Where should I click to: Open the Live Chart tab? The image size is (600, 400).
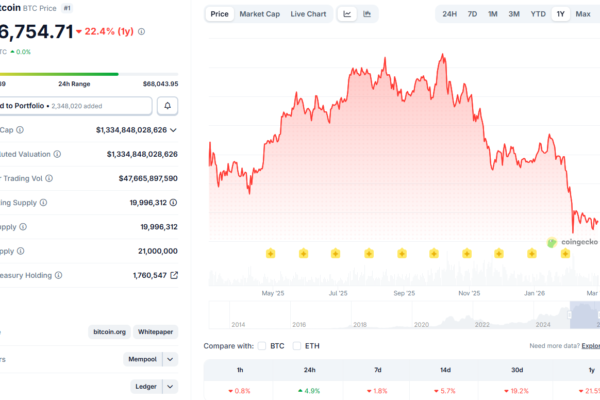click(x=308, y=14)
